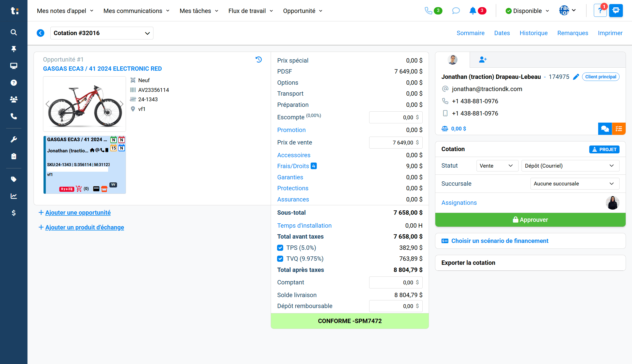Image resolution: width=632 pixels, height=364 pixels.
Task: Click the pin icon in sidebar
Action: point(14,49)
